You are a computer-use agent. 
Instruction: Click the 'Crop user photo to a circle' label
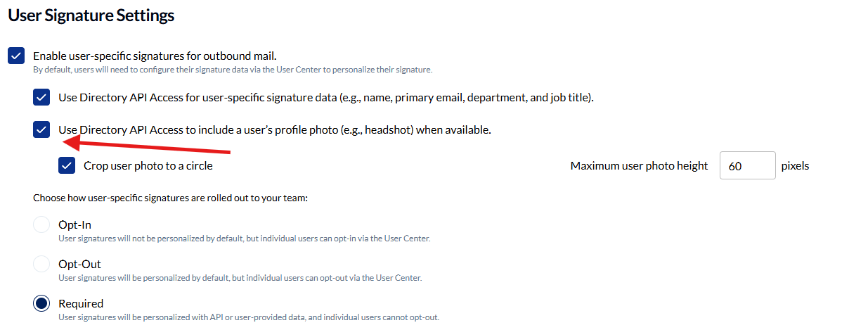point(148,166)
